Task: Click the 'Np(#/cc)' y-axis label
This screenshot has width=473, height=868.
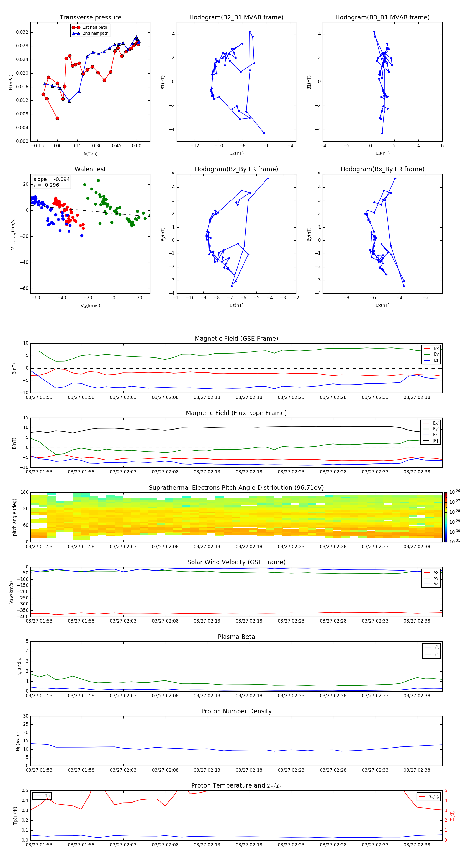Action: pyautogui.click(x=18, y=741)
